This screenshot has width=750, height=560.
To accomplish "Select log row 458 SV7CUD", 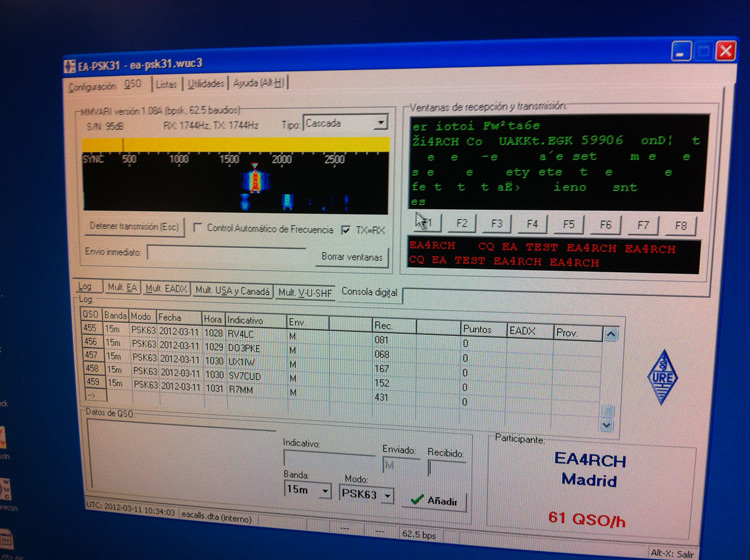I will [x=342, y=376].
